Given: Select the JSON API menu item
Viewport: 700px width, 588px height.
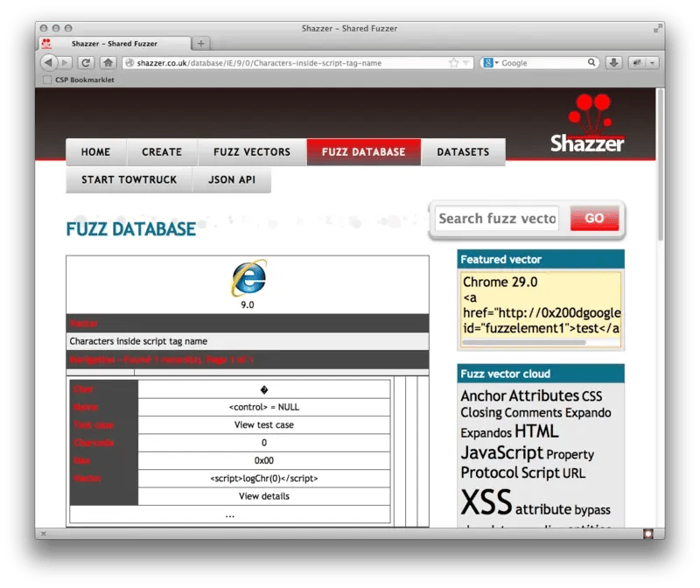Looking at the screenshot, I should pos(232,179).
